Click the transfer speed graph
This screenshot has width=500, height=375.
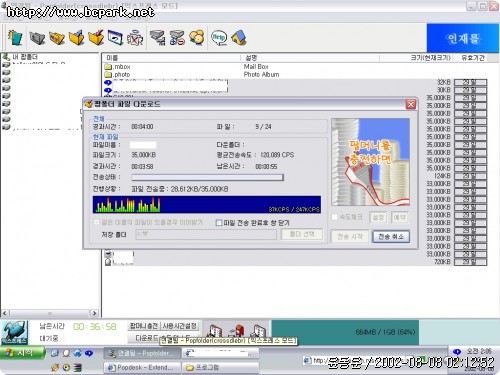pyautogui.click(x=207, y=205)
